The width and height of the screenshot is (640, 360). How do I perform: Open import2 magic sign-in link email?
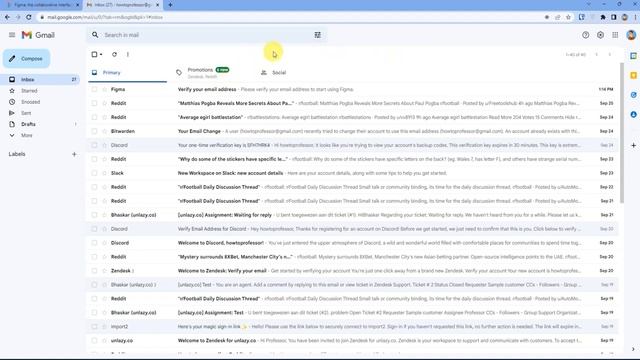353,327
